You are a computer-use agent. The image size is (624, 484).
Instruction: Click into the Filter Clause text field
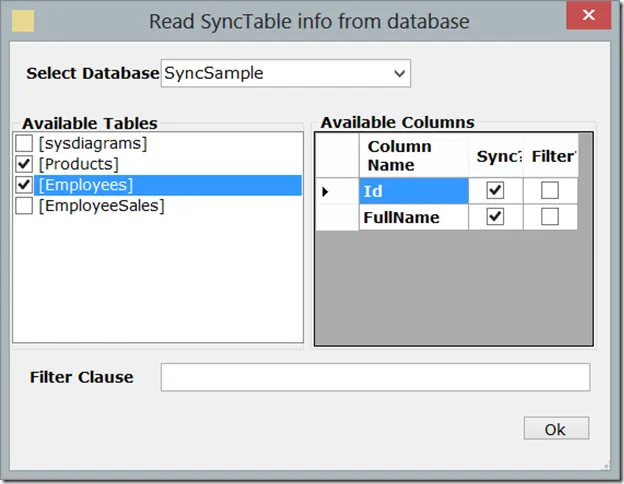point(375,377)
